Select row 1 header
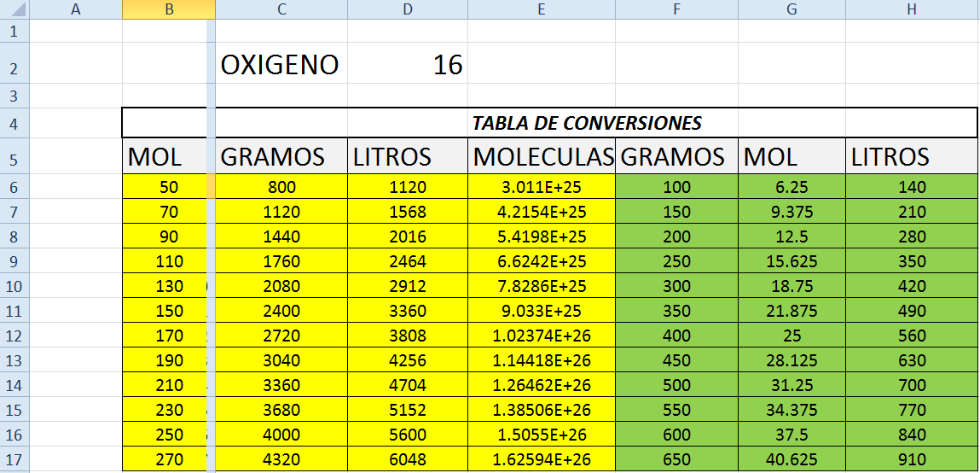Viewport: 980px width, 473px height. [x=14, y=31]
